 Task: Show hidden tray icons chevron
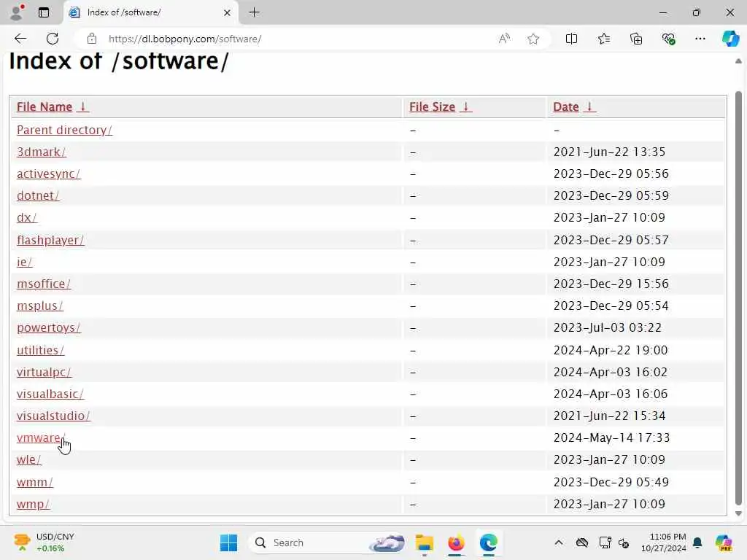tap(559, 542)
